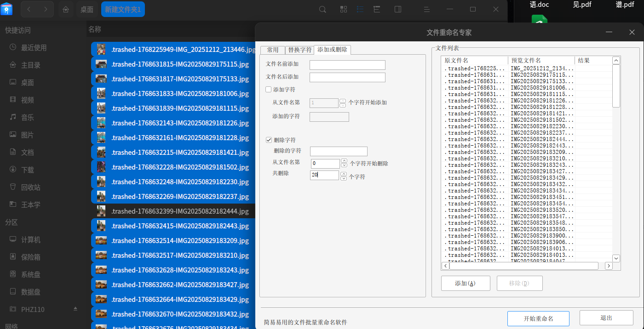Screen dimensions: 644x329
Task: Click the file list scroll-right arrow
Action: 609,266
